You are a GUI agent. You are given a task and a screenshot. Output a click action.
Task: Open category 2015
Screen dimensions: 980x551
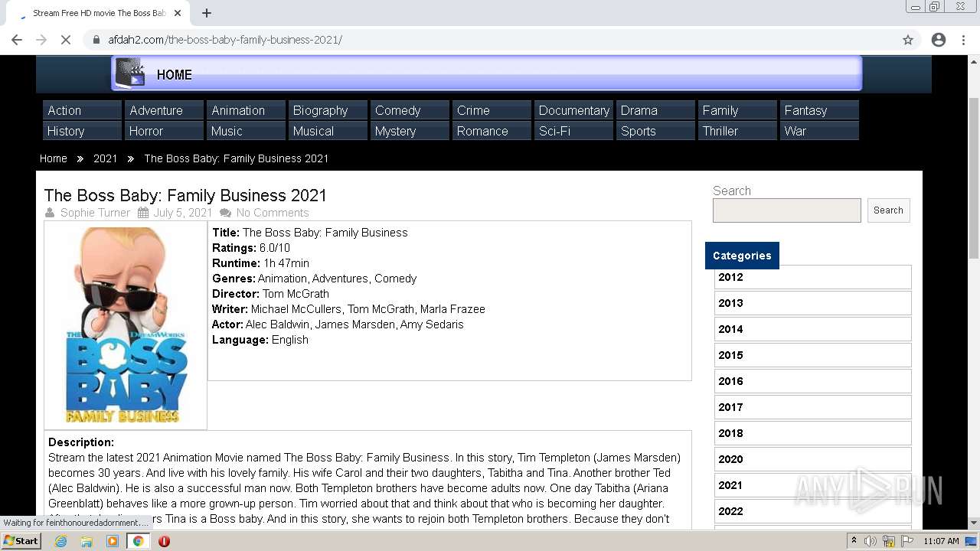(812, 355)
